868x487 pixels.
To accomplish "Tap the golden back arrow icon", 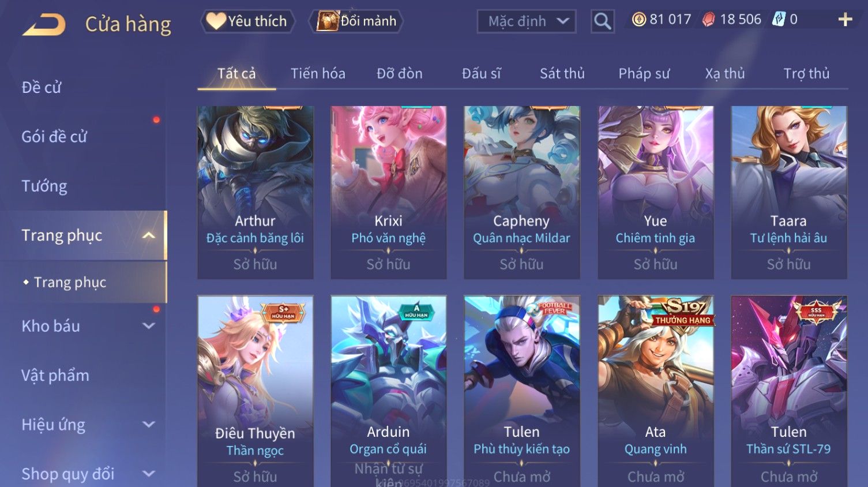I will 44,25.
